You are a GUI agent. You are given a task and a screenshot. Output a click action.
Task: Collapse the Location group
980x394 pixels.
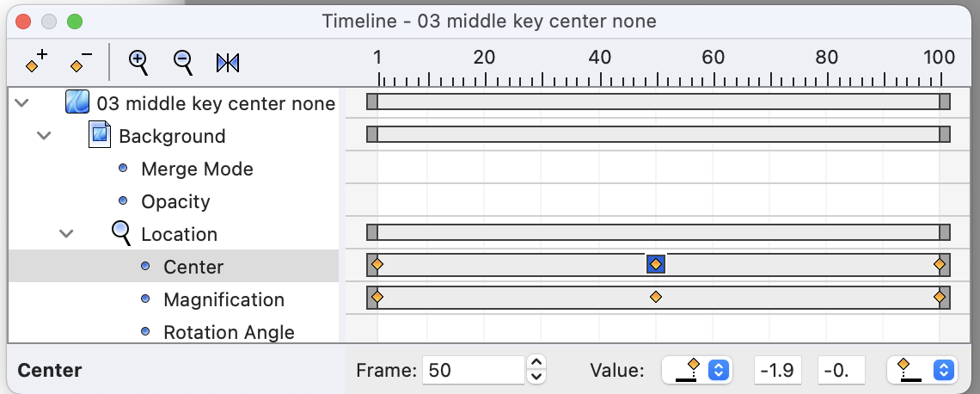(66, 234)
